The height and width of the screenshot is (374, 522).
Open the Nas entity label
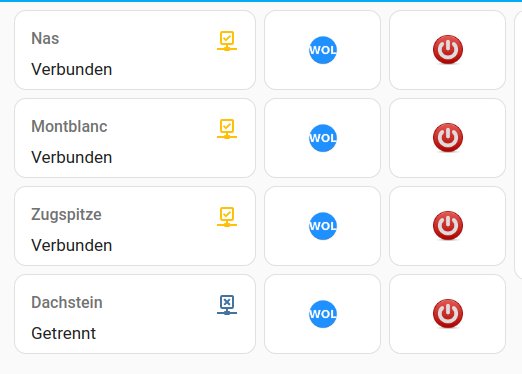[x=45, y=38]
